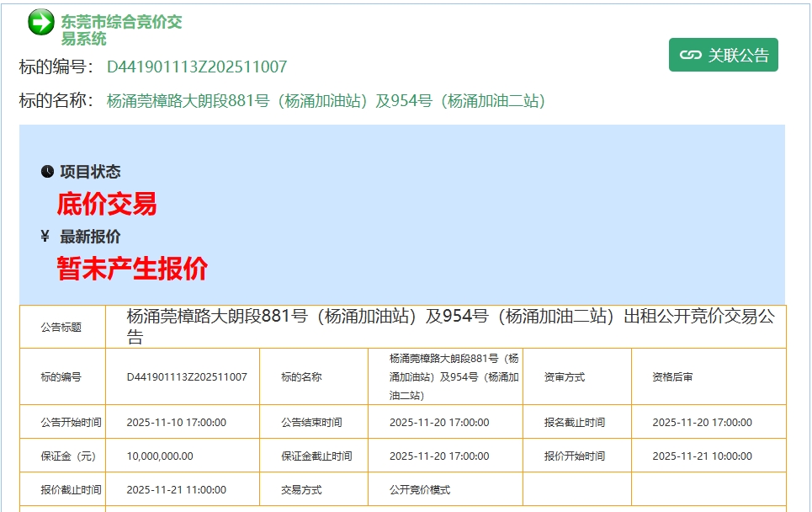Click the yen icon beside 最新报价
This screenshot has height=512, width=812.
(45, 237)
